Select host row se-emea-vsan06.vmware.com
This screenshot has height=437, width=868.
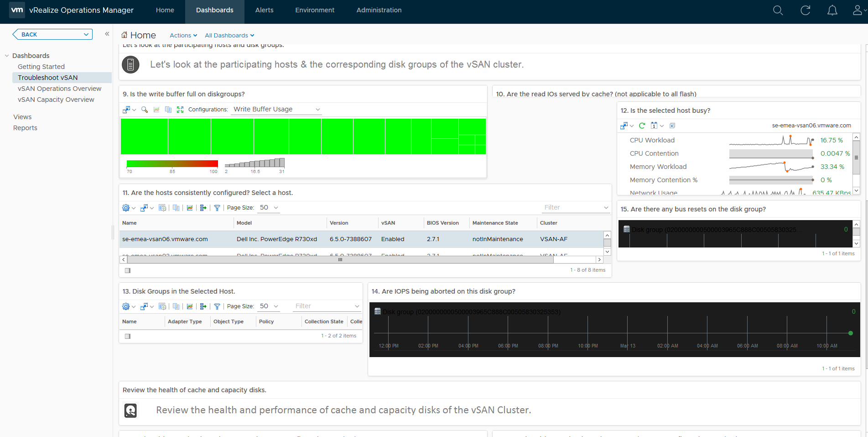(x=361, y=239)
